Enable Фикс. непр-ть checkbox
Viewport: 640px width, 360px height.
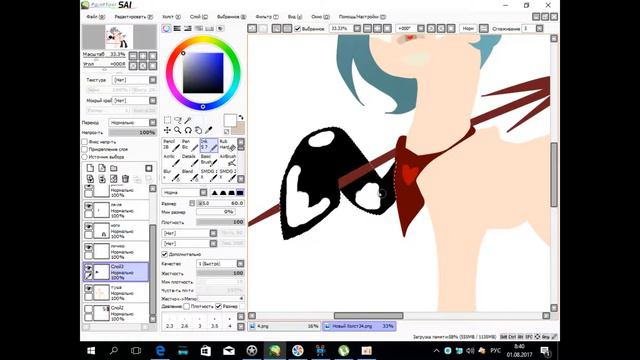85,142
